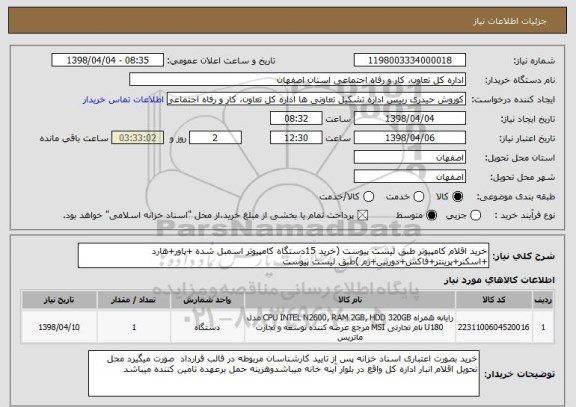Click the کد کالا column header
The height and width of the screenshot is (407, 576).
(494, 300)
